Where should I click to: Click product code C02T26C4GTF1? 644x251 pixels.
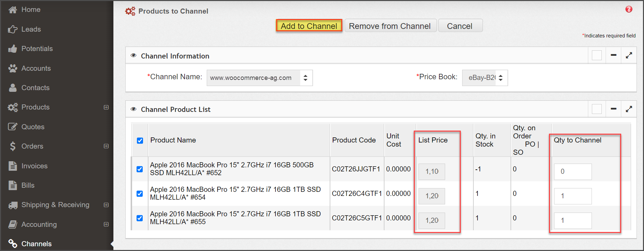pyautogui.click(x=357, y=194)
